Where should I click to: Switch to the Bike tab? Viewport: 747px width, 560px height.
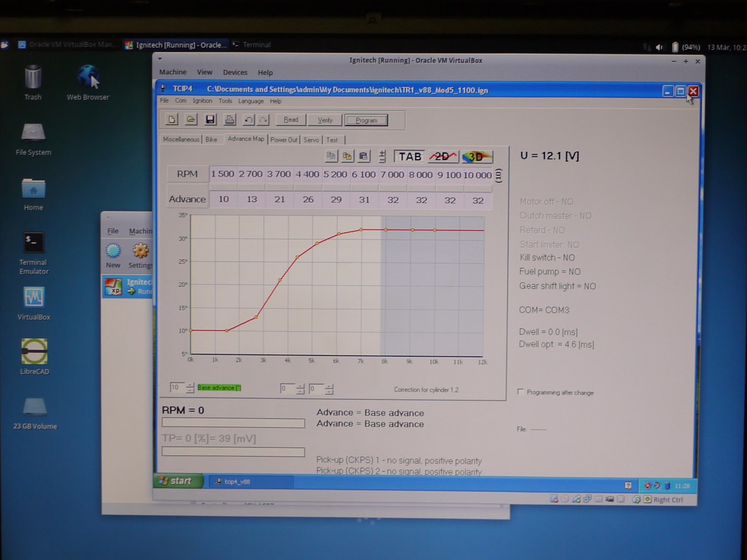211,139
